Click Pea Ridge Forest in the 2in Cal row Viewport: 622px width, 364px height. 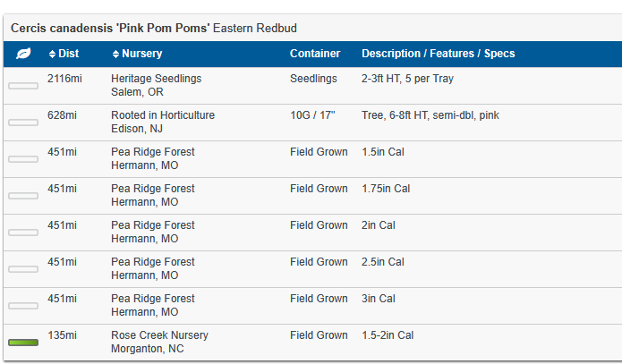click(x=152, y=225)
